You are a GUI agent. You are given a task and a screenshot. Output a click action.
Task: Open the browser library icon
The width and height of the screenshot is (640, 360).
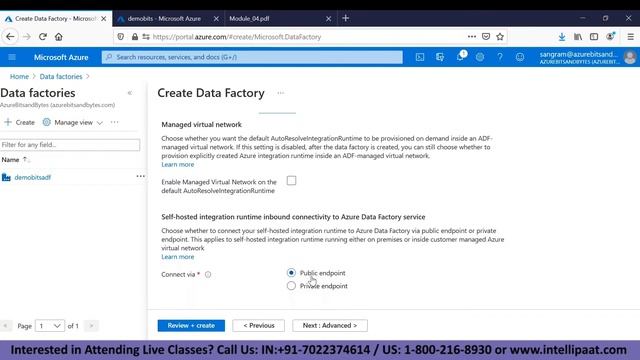coord(578,37)
